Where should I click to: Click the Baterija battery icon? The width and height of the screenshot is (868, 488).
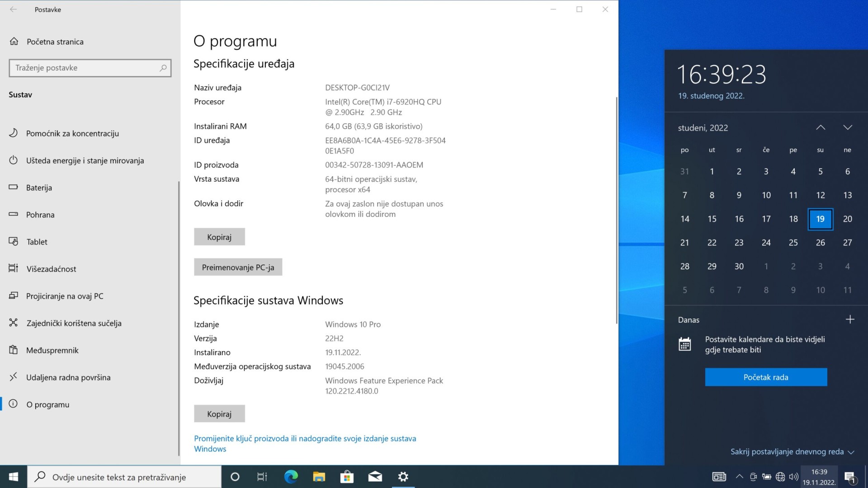14,187
